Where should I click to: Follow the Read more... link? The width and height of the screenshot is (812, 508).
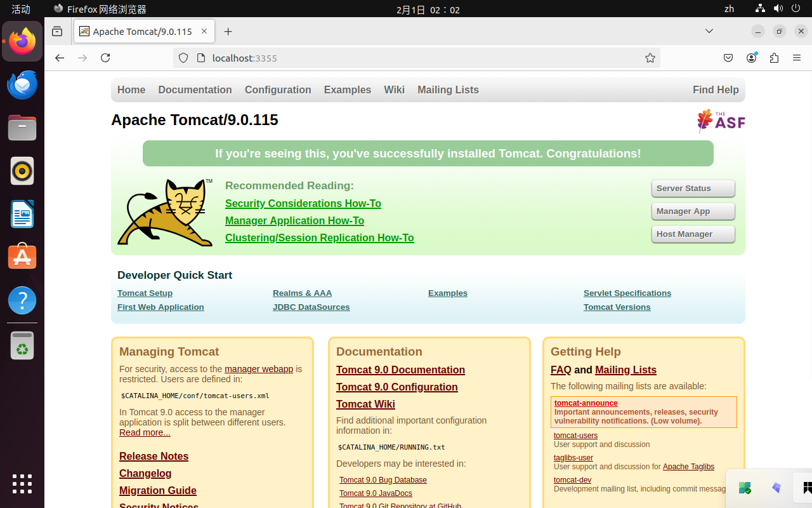[145, 432]
